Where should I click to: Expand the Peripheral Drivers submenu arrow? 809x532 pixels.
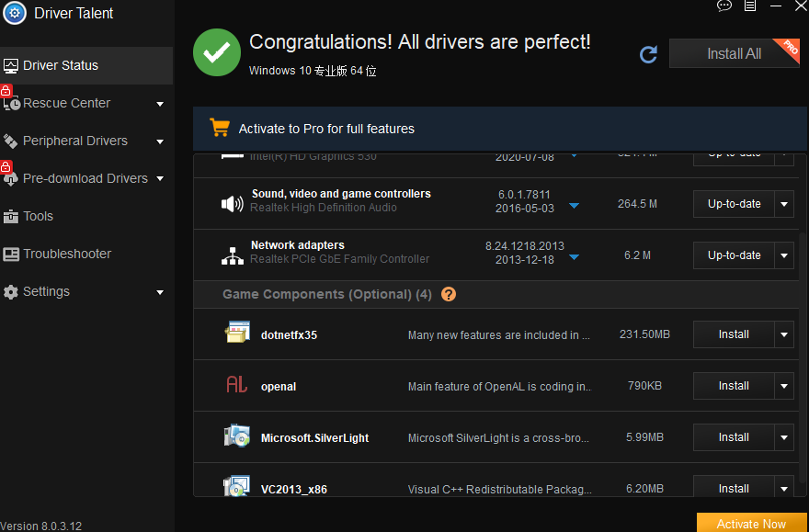(x=160, y=141)
